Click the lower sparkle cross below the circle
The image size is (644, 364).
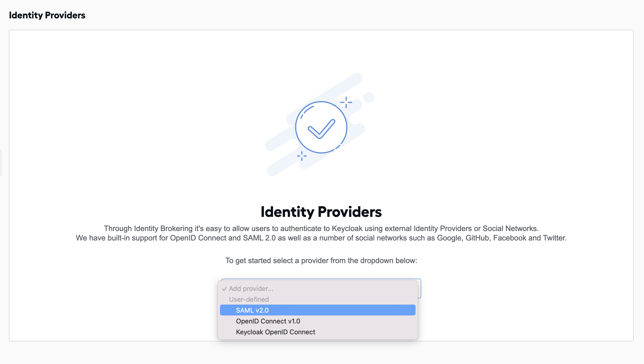tap(302, 156)
